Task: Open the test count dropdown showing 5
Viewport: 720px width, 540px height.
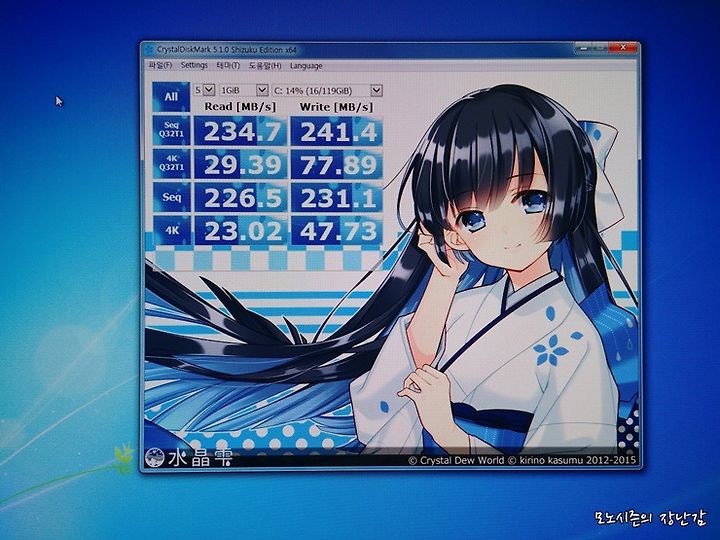Action: pyautogui.click(x=204, y=90)
